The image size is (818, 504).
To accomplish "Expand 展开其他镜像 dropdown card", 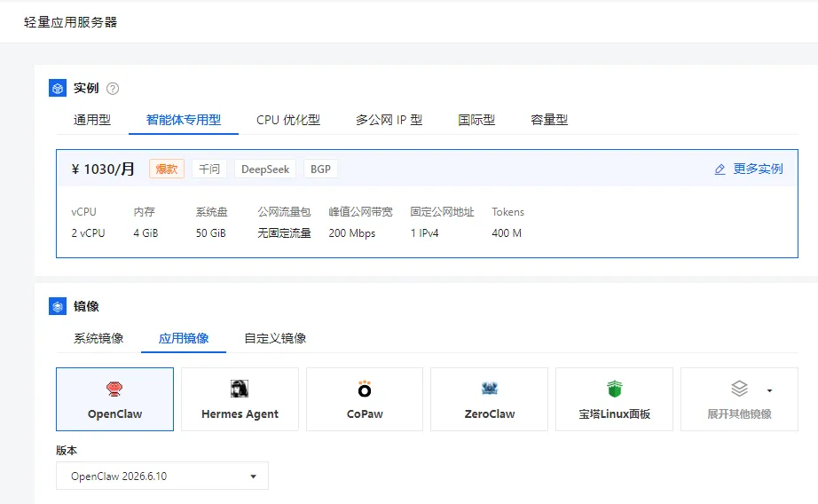I will click(739, 399).
